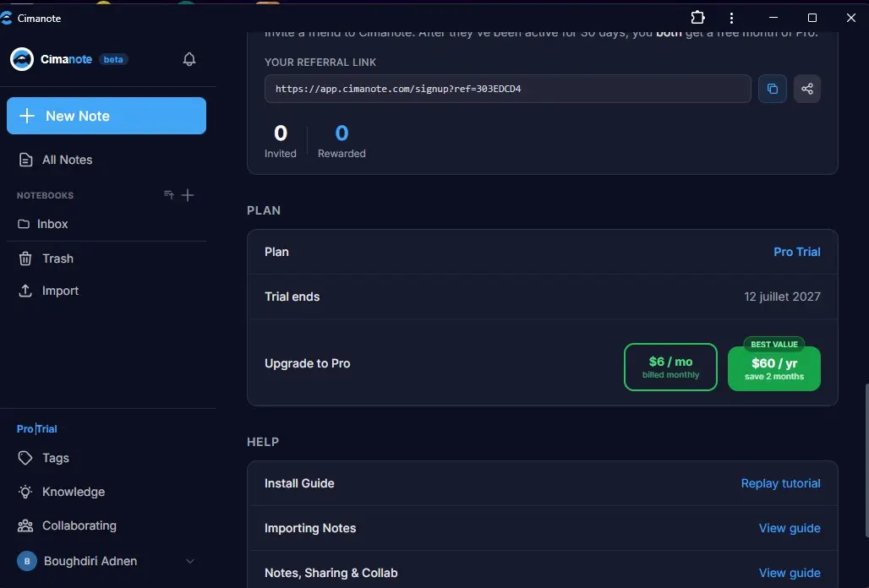Open the three-dot window menu
Image resolution: width=869 pixels, height=588 pixels.
731,18
